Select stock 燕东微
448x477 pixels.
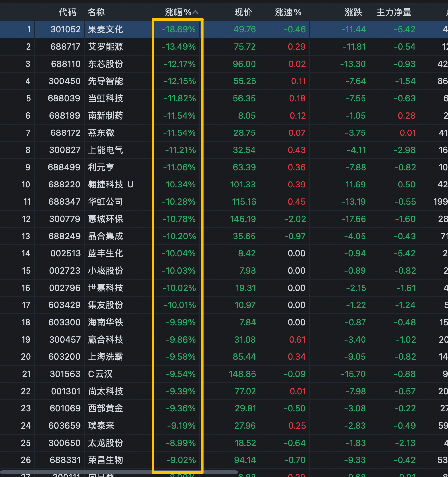coord(101,133)
